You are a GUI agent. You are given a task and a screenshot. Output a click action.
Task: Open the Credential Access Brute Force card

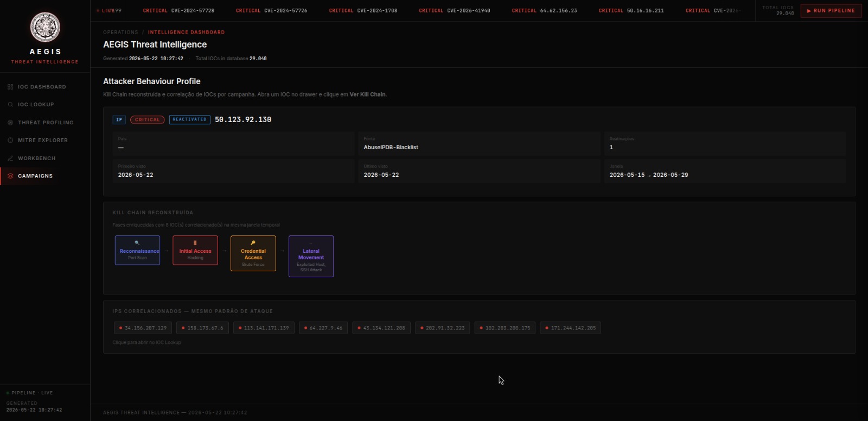point(253,253)
